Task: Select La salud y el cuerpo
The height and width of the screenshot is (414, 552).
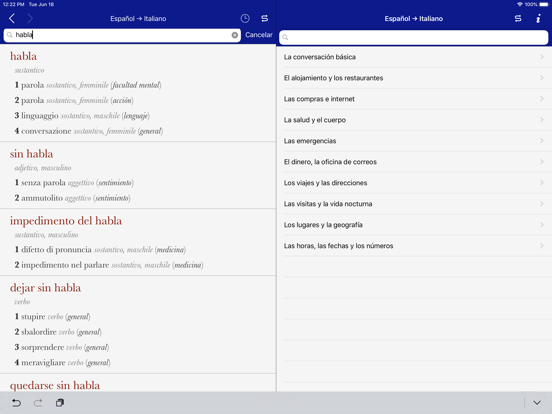Action: [414, 120]
